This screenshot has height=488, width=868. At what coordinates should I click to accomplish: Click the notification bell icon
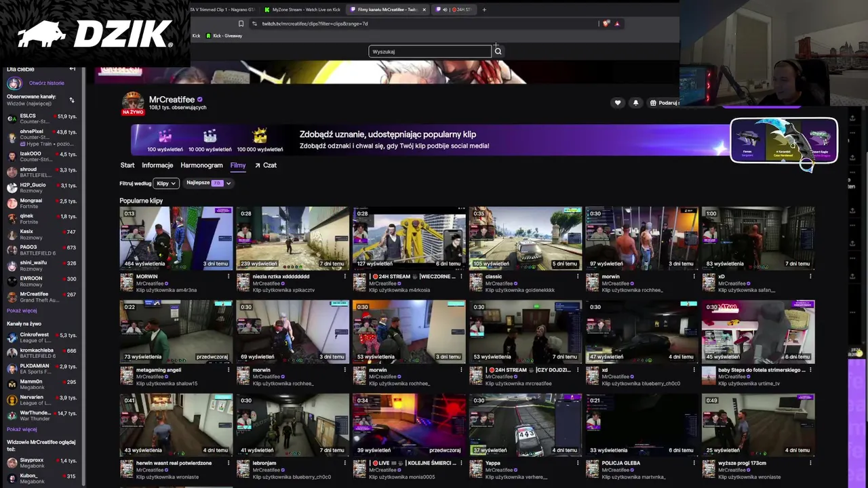635,103
